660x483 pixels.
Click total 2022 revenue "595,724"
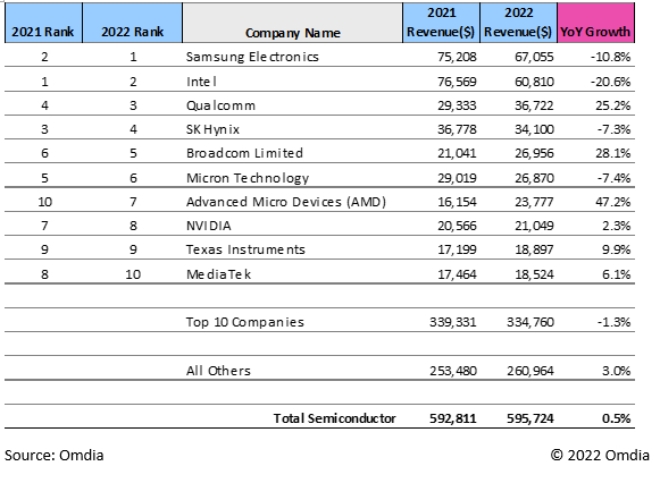530,418
